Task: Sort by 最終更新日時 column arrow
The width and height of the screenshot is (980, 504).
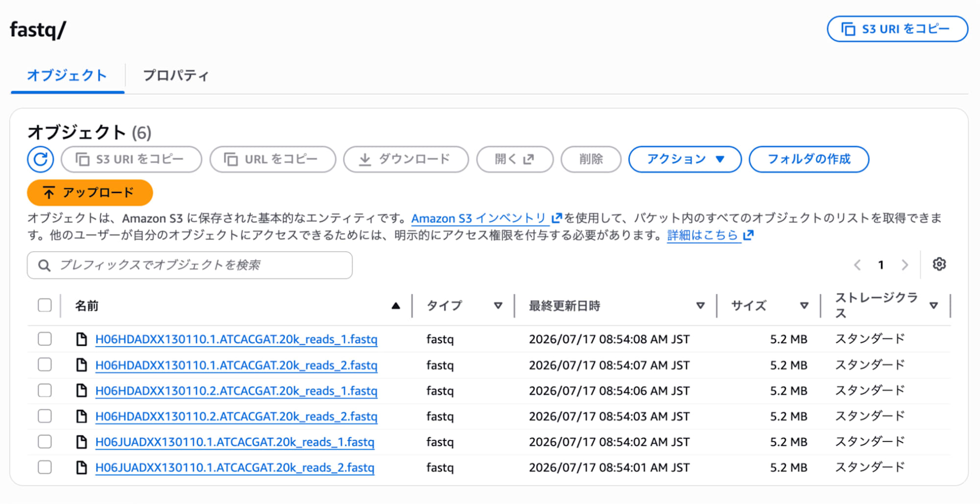Action: pyautogui.click(x=701, y=306)
